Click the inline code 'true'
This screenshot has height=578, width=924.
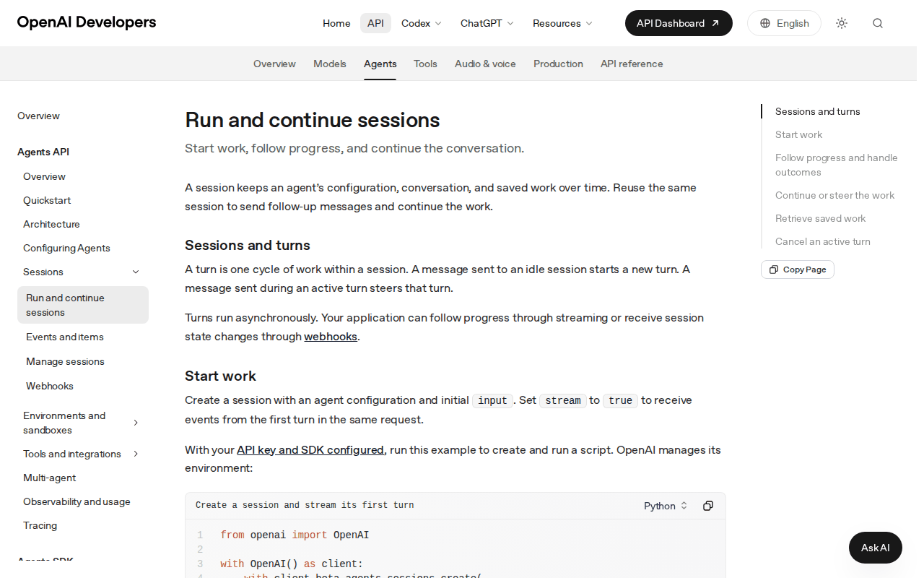coord(621,400)
